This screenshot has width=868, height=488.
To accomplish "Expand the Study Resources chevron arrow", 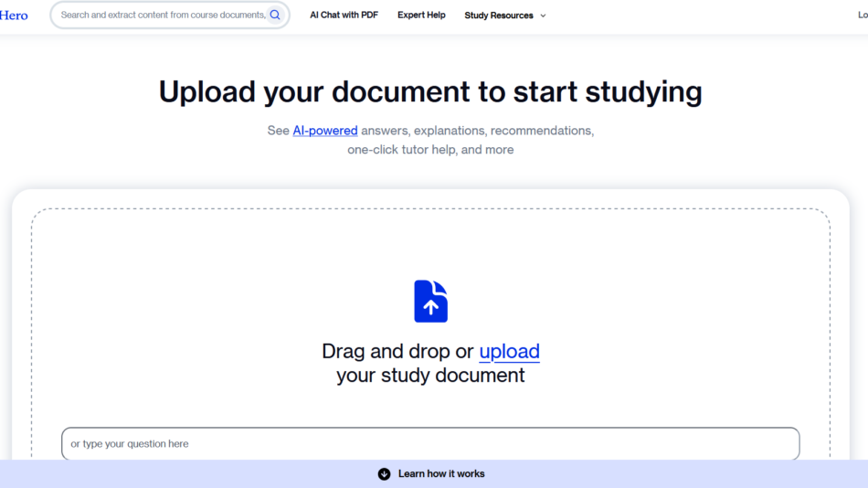I will pos(543,16).
